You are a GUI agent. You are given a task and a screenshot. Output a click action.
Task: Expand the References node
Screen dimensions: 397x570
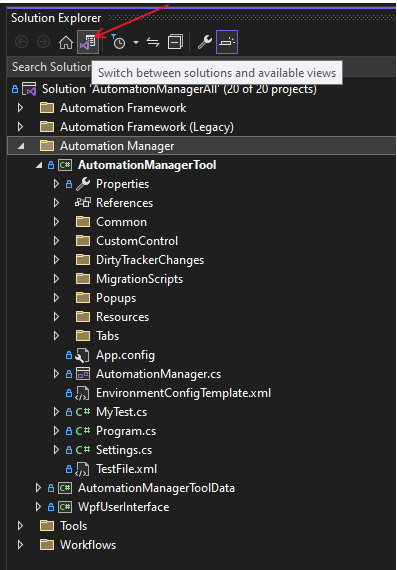(56, 203)
